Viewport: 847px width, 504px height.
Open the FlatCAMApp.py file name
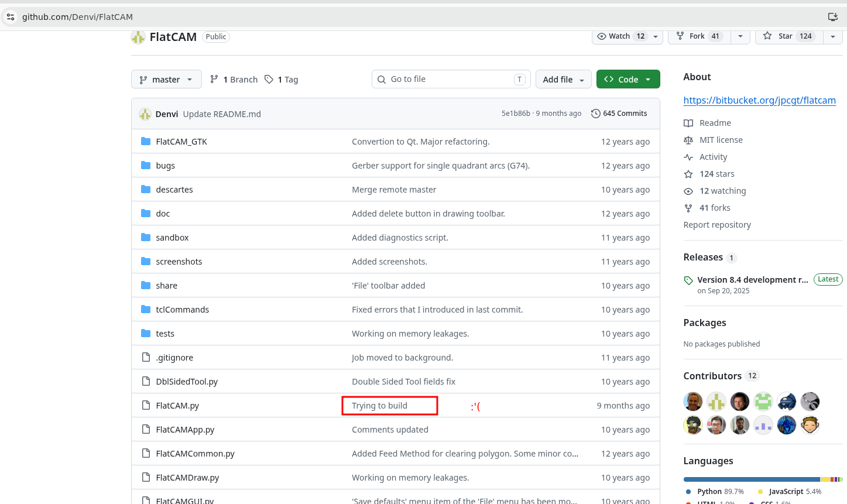[185, 430]
